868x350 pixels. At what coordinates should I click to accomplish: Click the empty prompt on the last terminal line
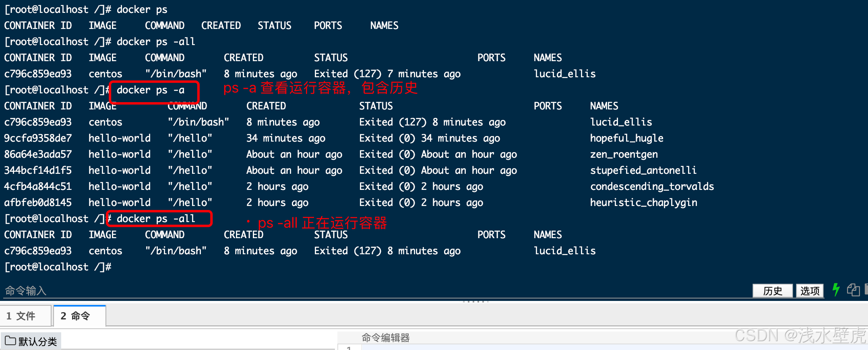click(58, 267)
